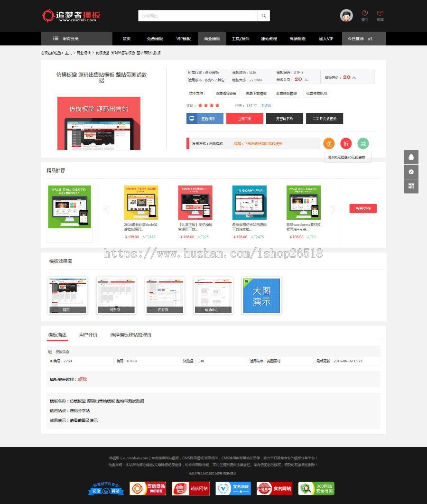427x504 pixels.
Task: Go to next recommended items arrow
Action: pos(333,210)
